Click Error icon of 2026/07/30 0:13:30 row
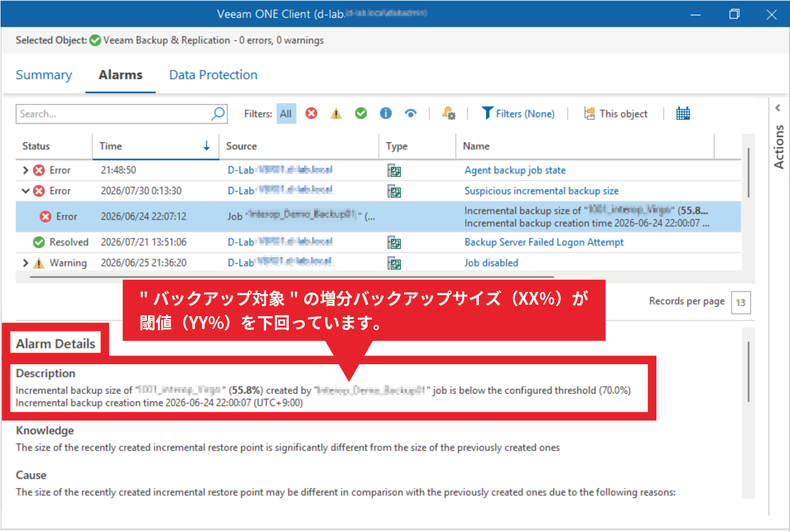 [39, 191]
